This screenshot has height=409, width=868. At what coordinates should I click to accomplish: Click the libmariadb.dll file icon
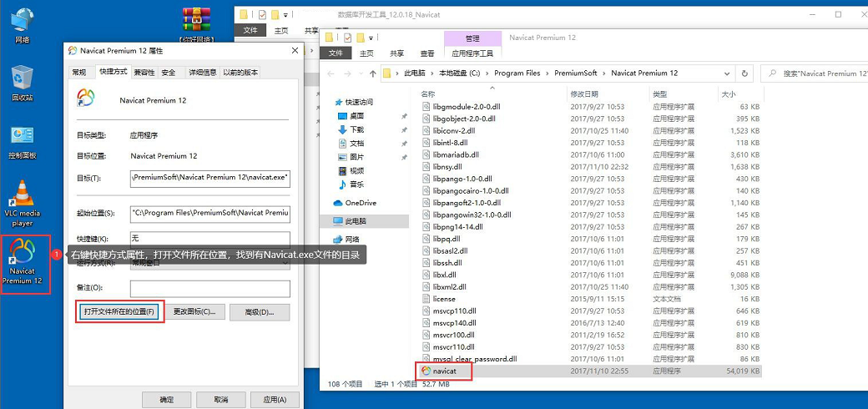(426, 154)
